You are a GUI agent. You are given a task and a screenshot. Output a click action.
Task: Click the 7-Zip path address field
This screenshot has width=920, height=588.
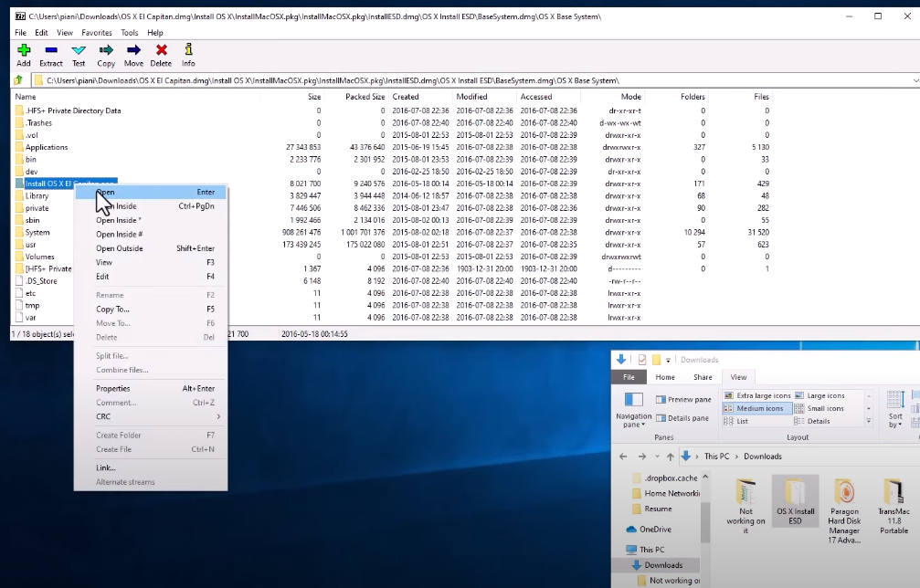(x=470, y=80)
